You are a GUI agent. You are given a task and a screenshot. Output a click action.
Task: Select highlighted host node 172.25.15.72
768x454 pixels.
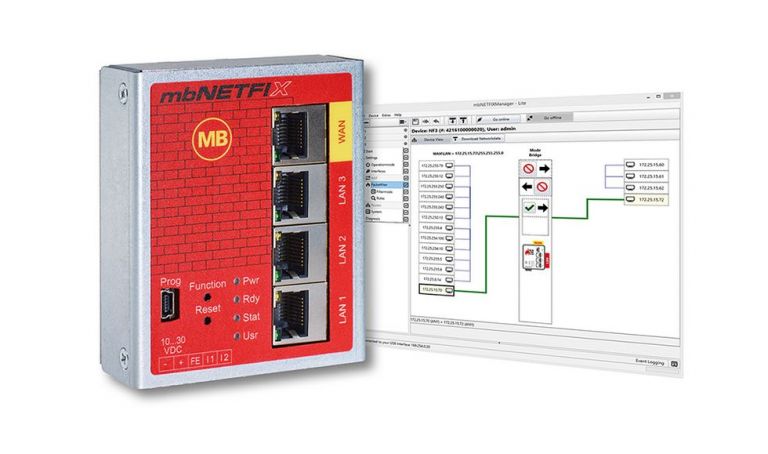[x=647, y=199]
